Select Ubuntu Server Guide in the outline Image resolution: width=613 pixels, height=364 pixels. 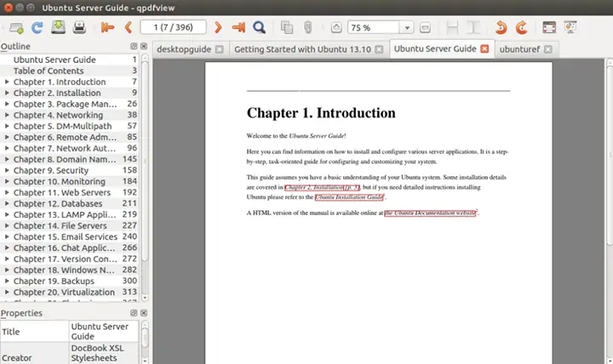pos(54,60)
